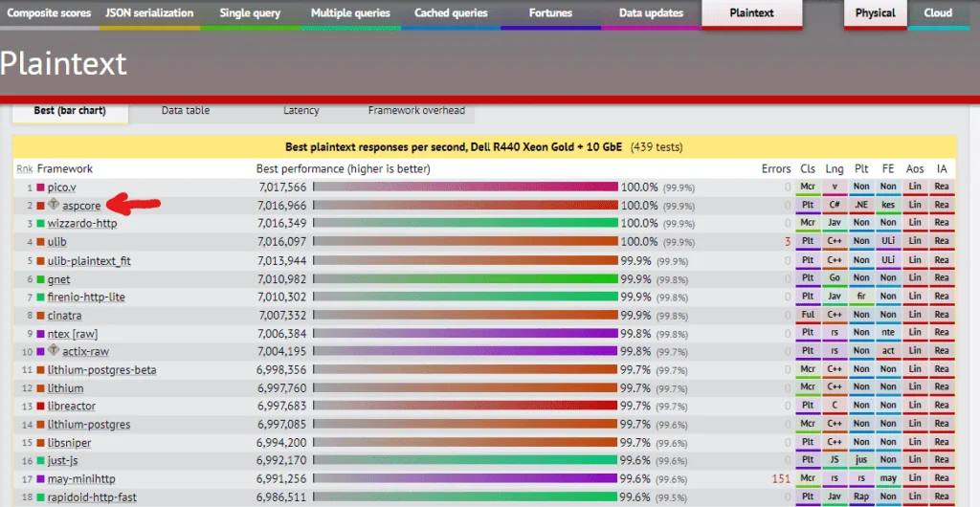Viewport: 980px width, 507px height.
Task: Click the Go language tag for gnet
Action: (x=835, y=277)
